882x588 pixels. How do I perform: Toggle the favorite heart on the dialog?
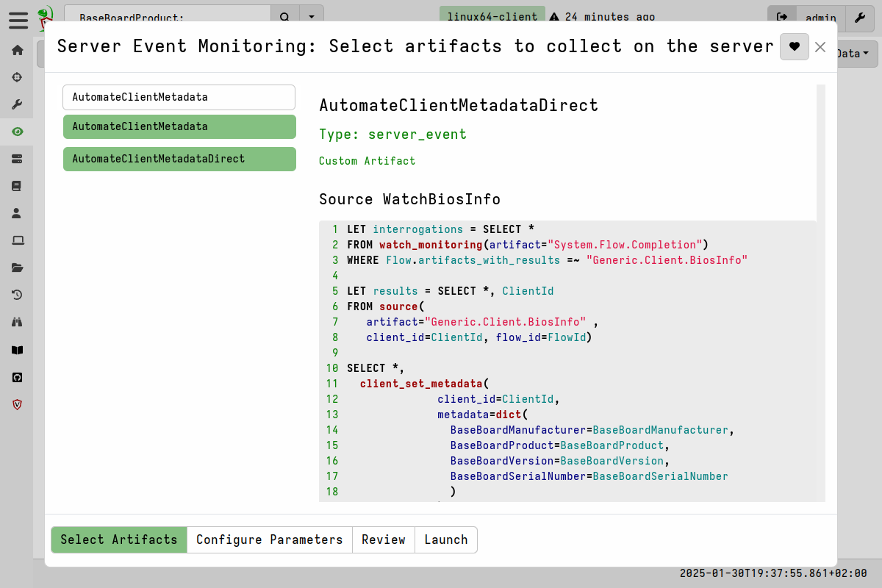point(794,46)
